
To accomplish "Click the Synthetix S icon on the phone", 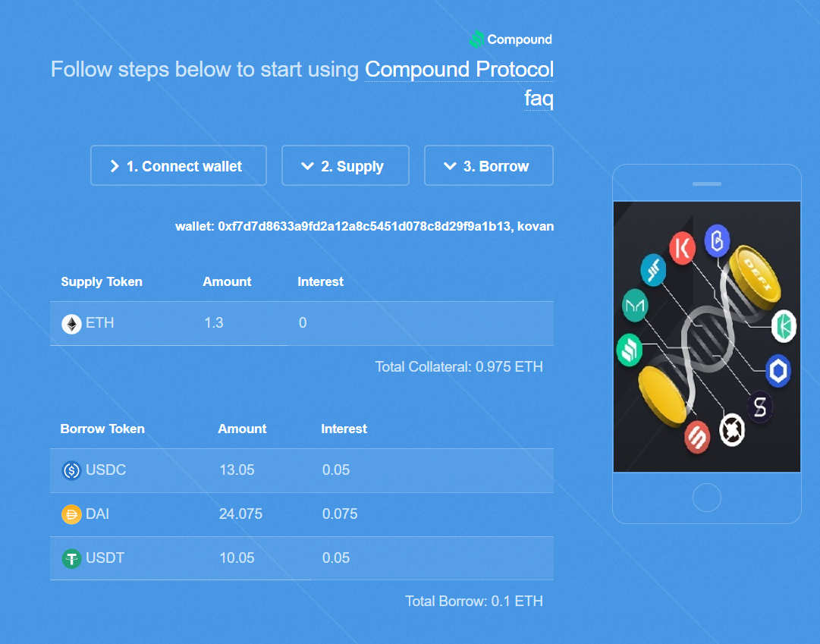I will point(760,407).
